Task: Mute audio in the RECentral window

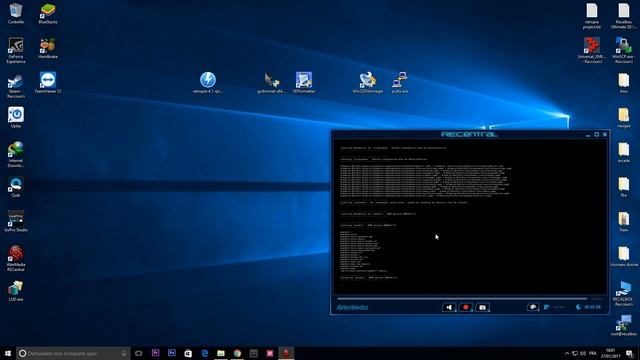Action: click(449, 307)
